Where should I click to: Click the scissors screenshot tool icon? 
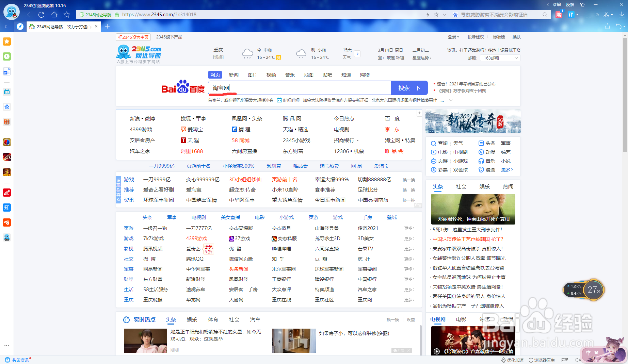pos(606,15)
